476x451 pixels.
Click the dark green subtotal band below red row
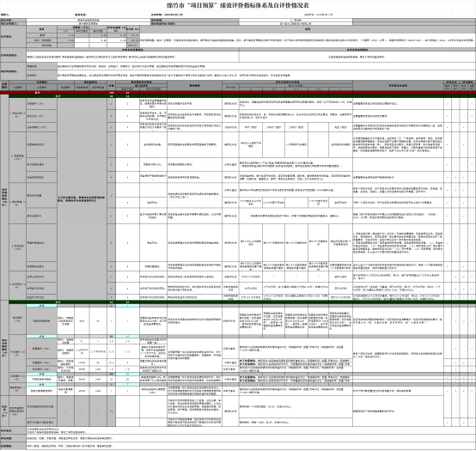pos(242,96)
